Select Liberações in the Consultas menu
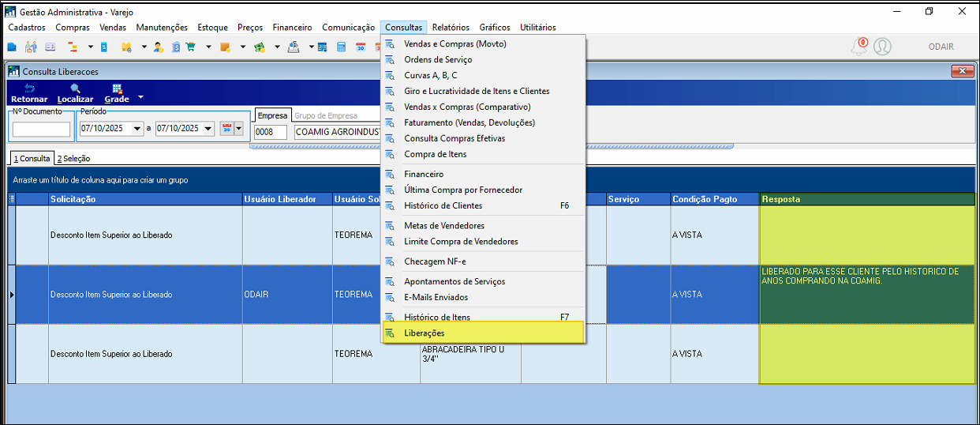 424,333
